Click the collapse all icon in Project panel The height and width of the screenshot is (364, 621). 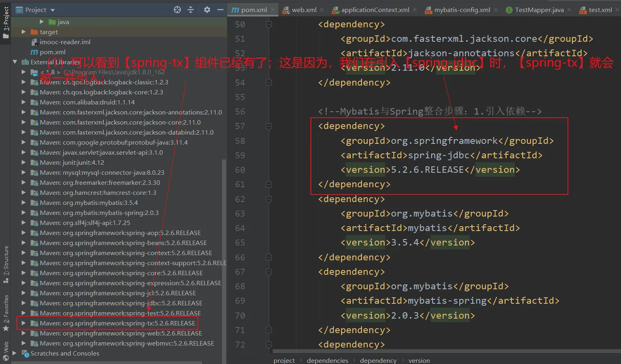pos(191,10)
